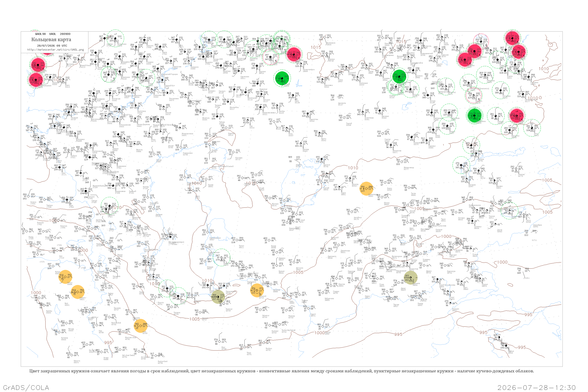Click the "Новый Оскол" station label

click(x=86, y=65)
